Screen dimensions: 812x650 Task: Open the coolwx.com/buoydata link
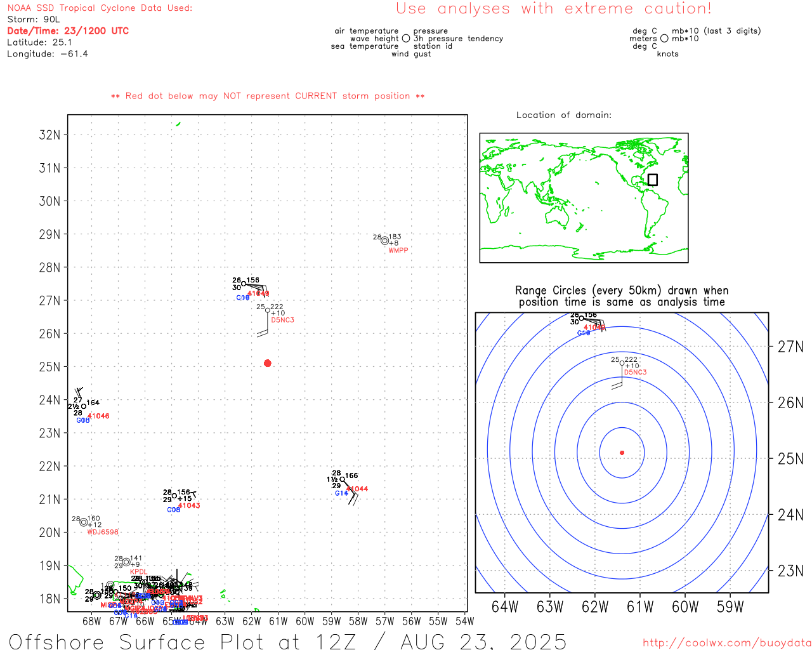(727, 643)
